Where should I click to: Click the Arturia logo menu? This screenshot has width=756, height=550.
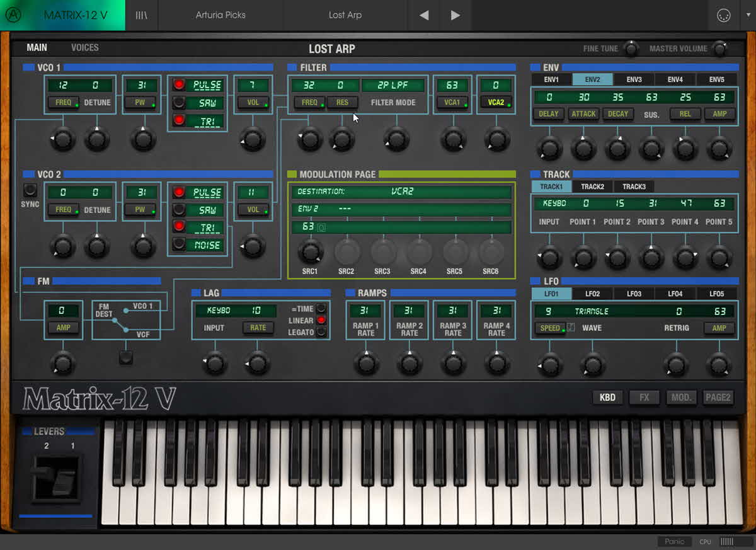(x=12, y=15)
